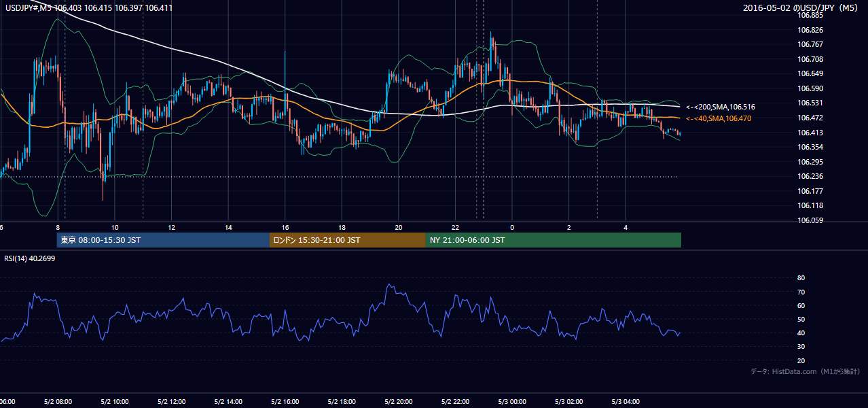This screenshot has height=408, width=868.
Task: Click the 2016-05-02 USD/JPY (M5) title
Action: click(x=801, y=8)
